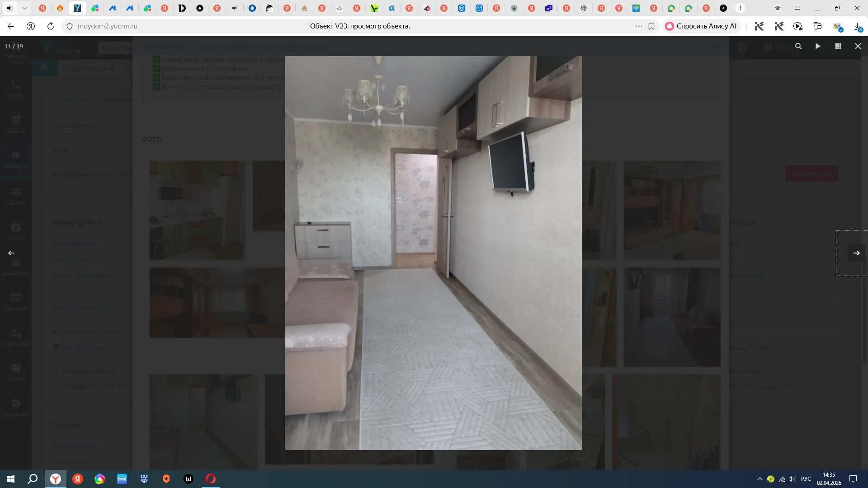
Task: Zoom the photo with the magnifier icon
Action: pos(798,46)
